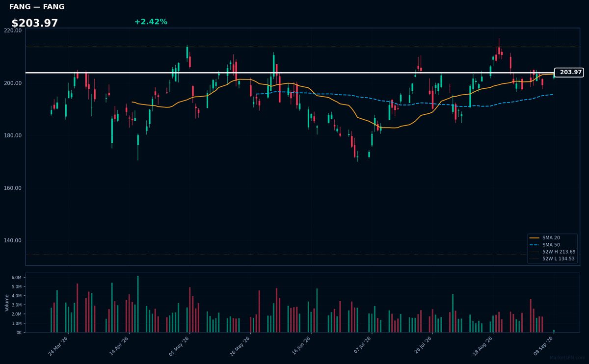Click the 160.00 price axis label
This screenshot has width=589, height=364.
[x=12, y=188]
